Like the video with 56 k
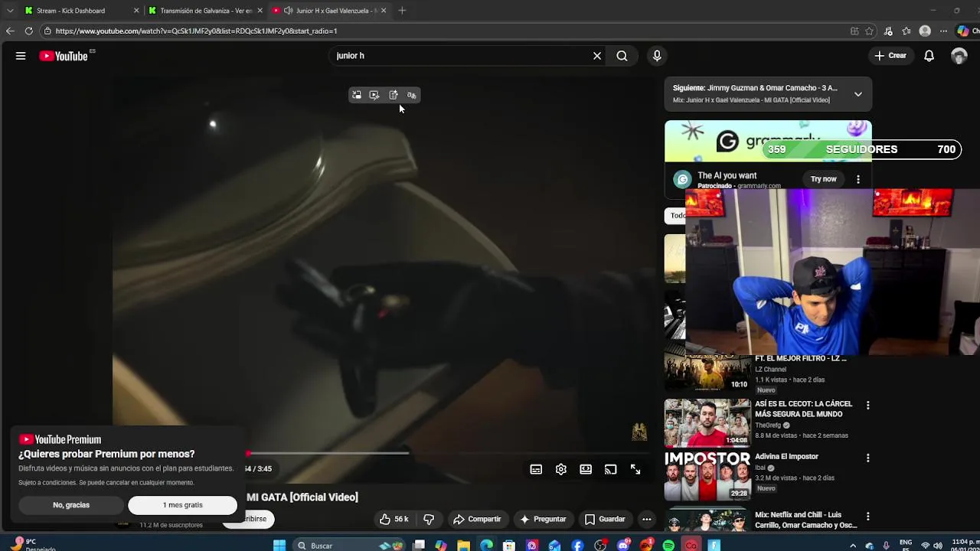 pyautogui.click(x=394, y=519)
